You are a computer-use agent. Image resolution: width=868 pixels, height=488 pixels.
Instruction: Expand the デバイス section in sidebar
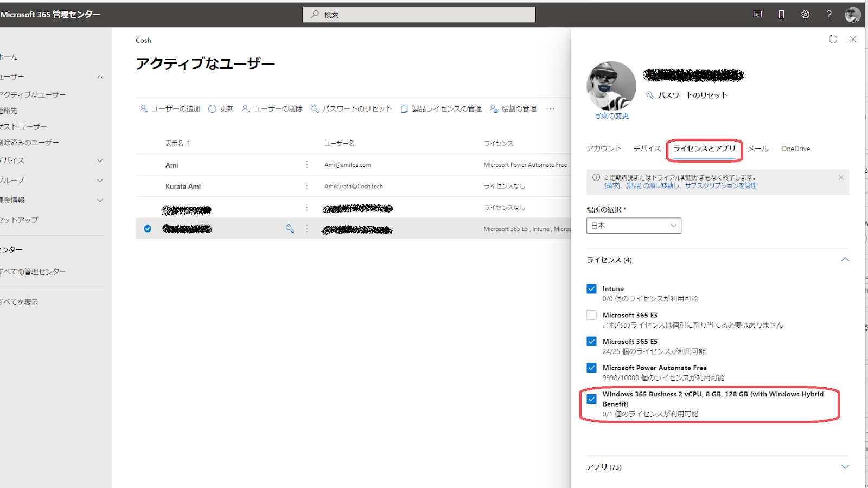(x=100, y=160)
